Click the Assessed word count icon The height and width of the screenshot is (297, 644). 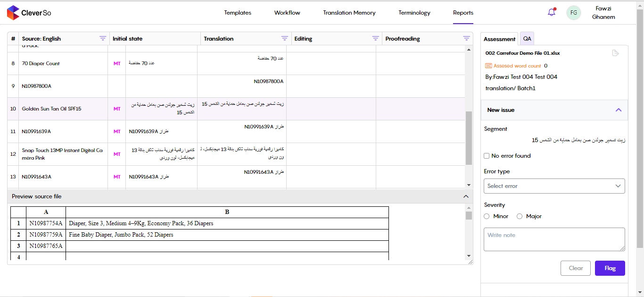[x=488, y=66]
